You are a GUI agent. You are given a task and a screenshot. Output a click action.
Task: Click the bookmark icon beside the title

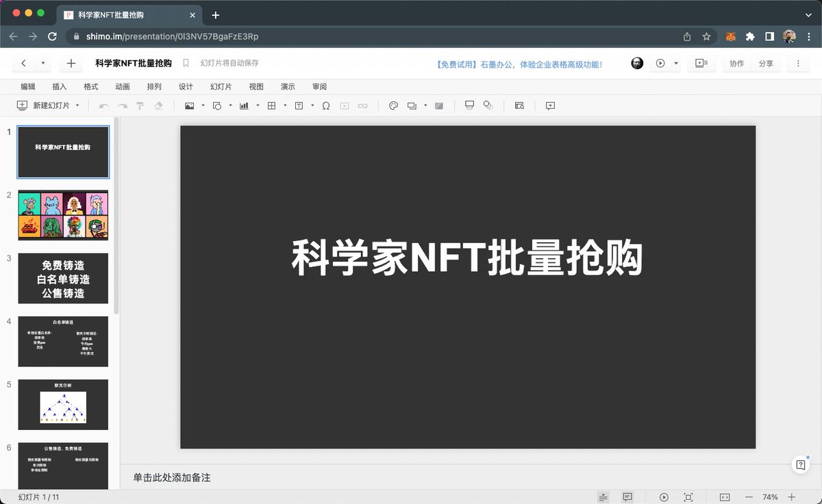[x=186, y=63]
